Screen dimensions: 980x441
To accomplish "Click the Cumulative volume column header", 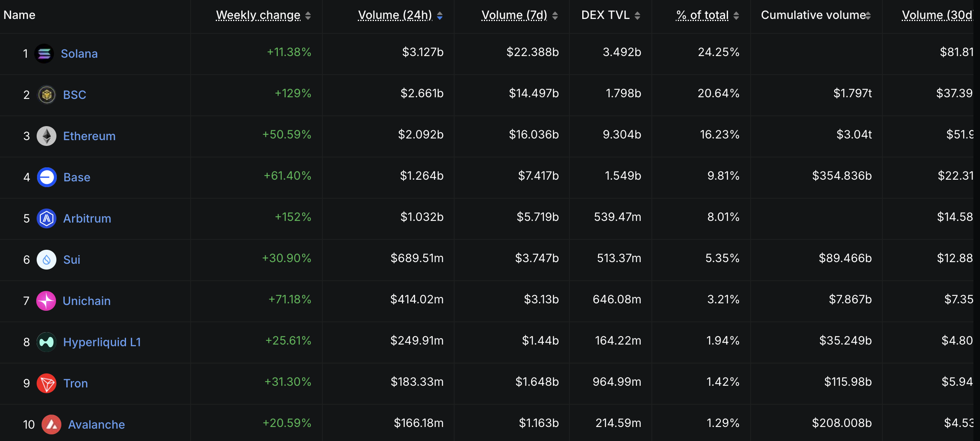I will tap(813, 15).
